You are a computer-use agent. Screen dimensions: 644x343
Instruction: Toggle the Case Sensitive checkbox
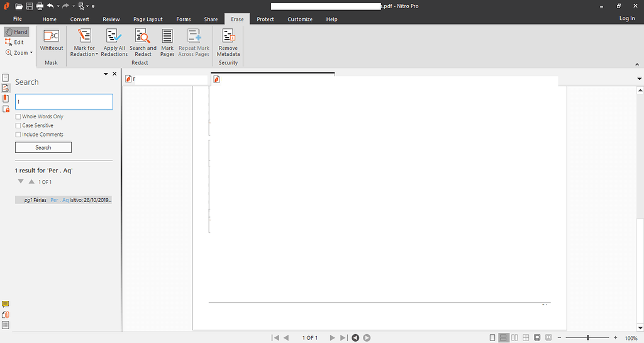tap(18, 125)
